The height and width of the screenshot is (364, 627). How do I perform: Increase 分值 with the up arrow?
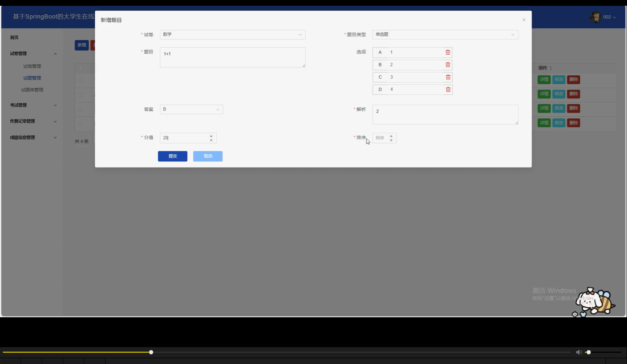tap(211, 136)
